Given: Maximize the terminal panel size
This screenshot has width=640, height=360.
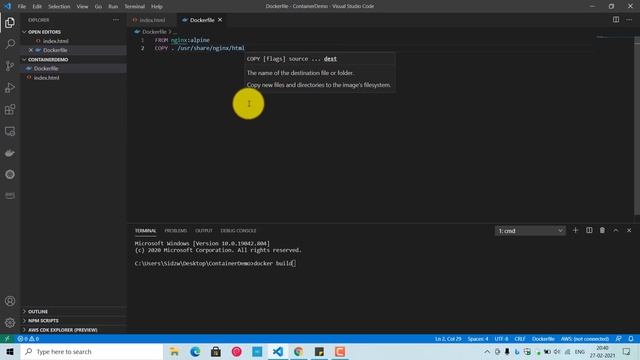Looking at the screenshot, I should click(616, 231).
